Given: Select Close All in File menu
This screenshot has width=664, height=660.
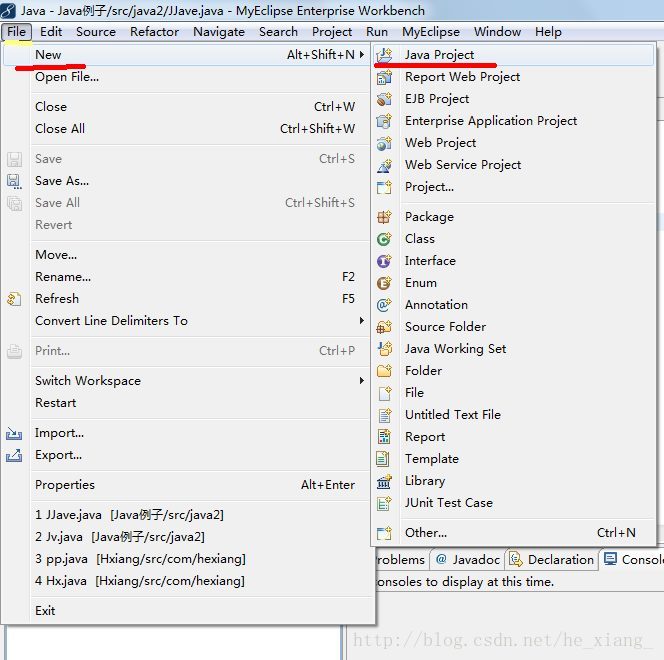Looking at the screenshot, I should pos(186,129).
